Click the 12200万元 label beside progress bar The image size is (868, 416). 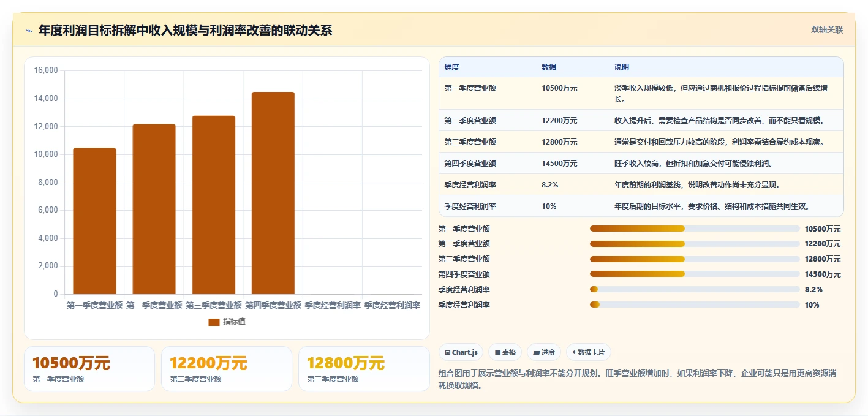(x=823, y=244)
